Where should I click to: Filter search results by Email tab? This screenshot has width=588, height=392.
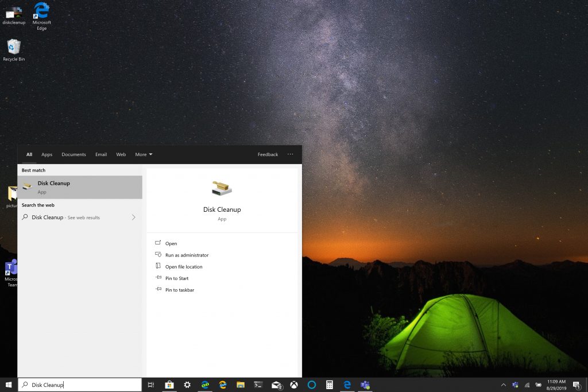101,154
